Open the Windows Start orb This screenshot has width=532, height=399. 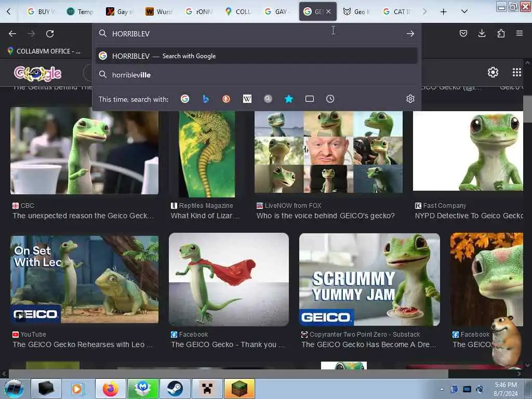pyautogui.click(x=14, y=389)
